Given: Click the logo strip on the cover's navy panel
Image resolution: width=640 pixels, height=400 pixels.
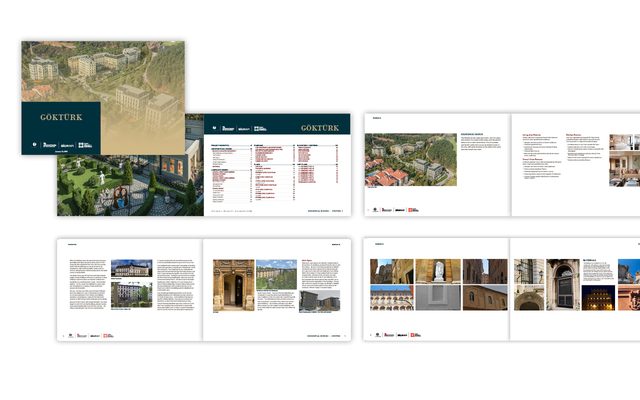Looking at the screenshot, I should click(62, 145).
